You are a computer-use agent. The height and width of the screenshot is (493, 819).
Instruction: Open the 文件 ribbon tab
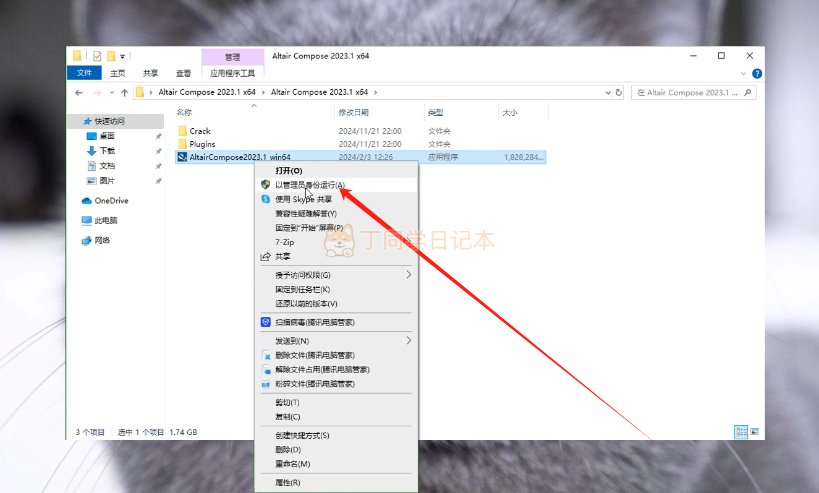pyautogui.click(x=84, y=73)
